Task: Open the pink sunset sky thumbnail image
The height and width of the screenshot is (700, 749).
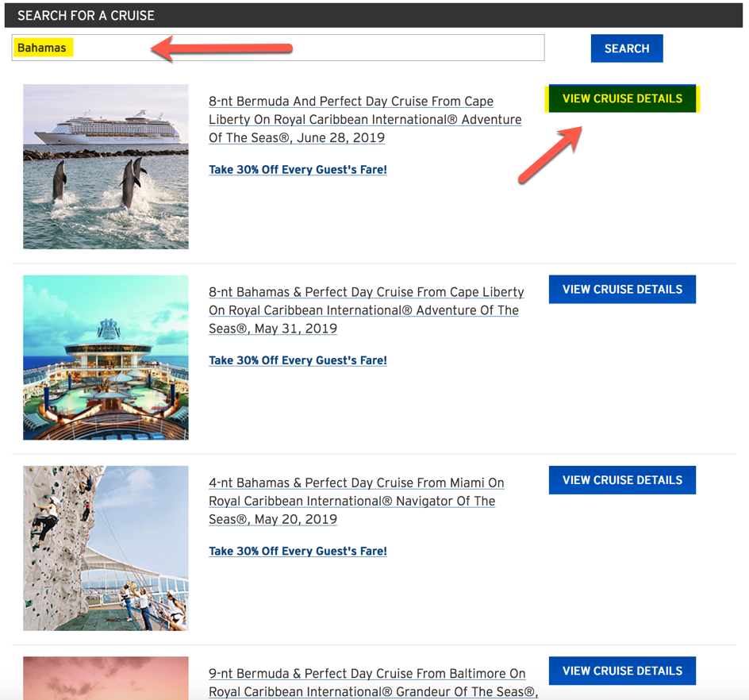Action: click(106, 678)
